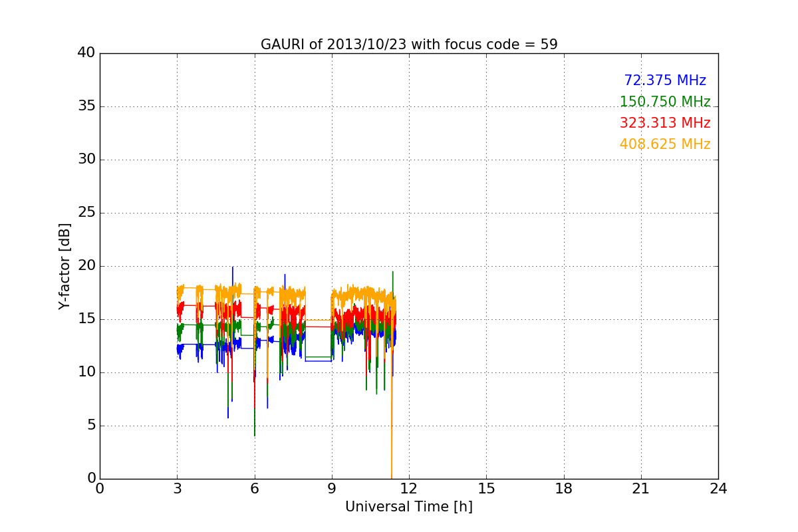Click the y-axis tick label 35
798x532 pixels.
(86, 106)
